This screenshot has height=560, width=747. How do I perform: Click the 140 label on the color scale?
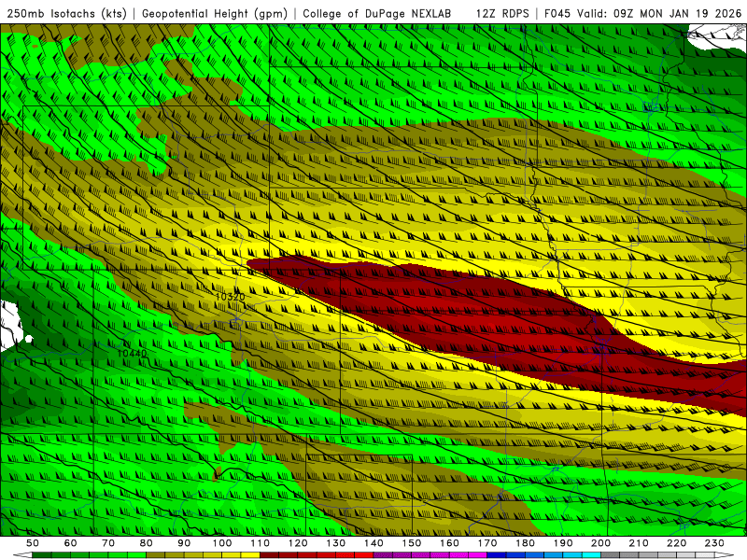point(373,543)
